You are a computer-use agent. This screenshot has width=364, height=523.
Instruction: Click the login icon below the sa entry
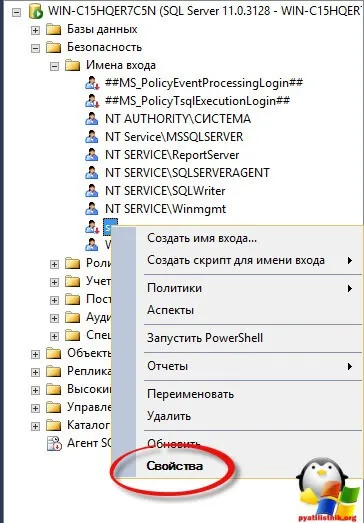(x=91, y=245)
